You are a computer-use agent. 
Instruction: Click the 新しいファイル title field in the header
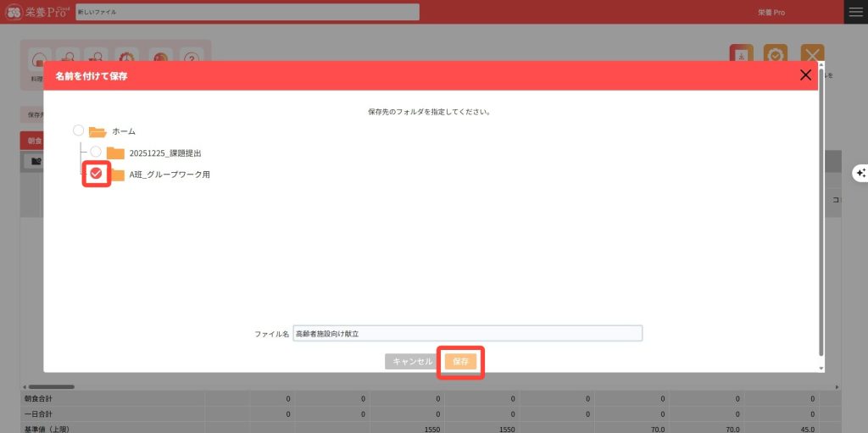tap(247, 12)
